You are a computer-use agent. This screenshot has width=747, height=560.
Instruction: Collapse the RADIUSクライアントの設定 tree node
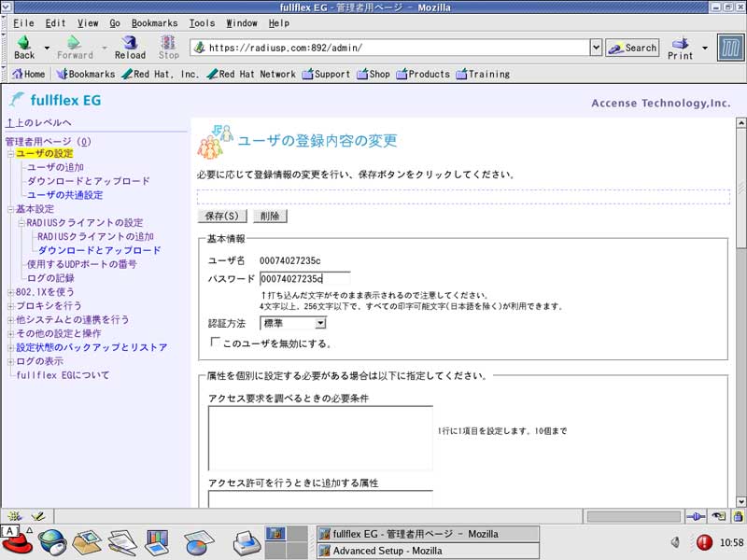(x=21, y=223)
